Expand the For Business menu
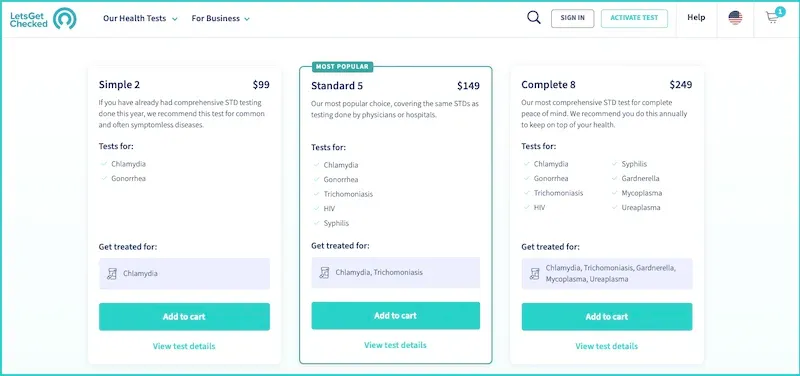Screen dimensions: 800x376 (x=220, y=18)
